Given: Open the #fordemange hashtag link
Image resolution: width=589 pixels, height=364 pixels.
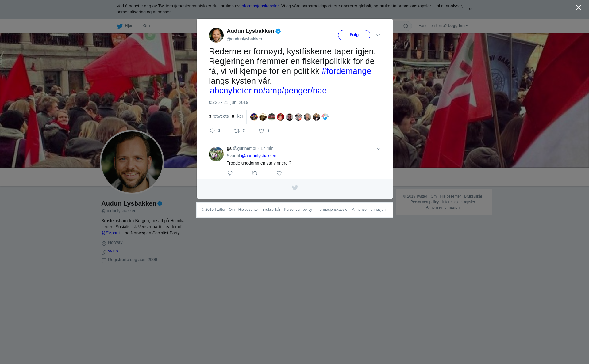Looking at the screenshot, I should tap(346, 71).
